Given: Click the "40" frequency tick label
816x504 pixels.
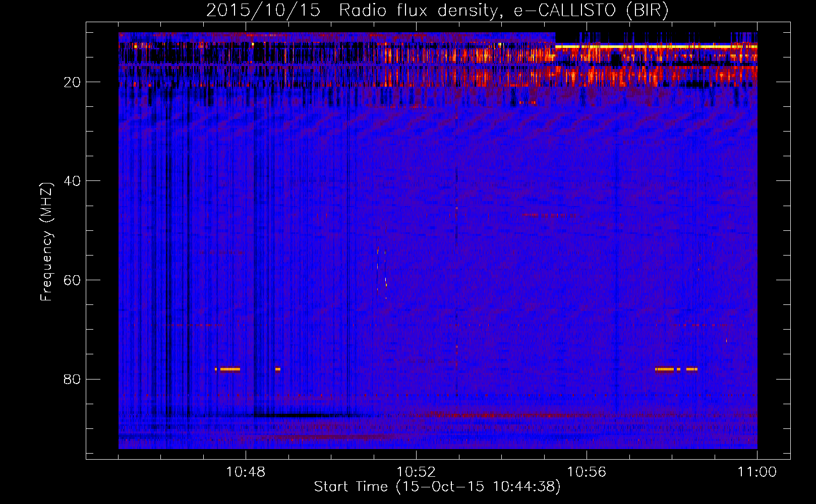Looking at the screenshot, I should (72, 181).
